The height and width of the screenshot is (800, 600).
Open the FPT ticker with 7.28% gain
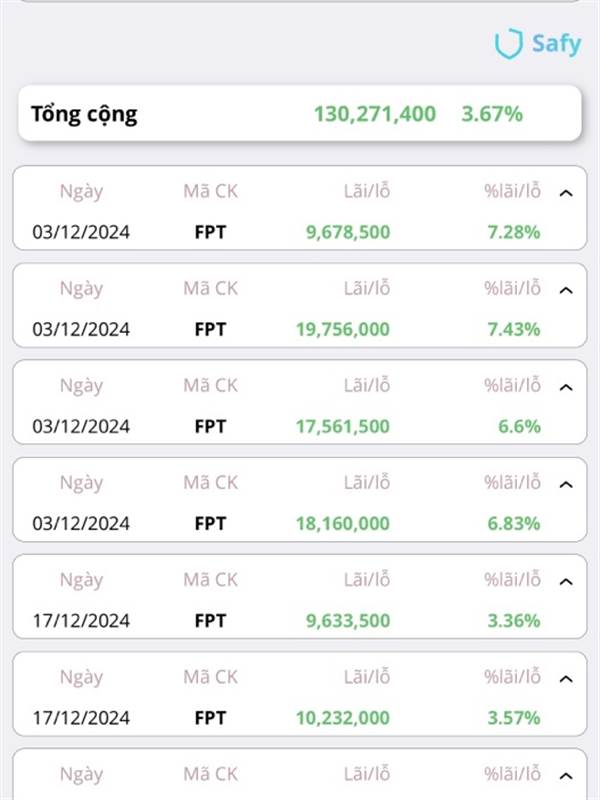(210, 232)
